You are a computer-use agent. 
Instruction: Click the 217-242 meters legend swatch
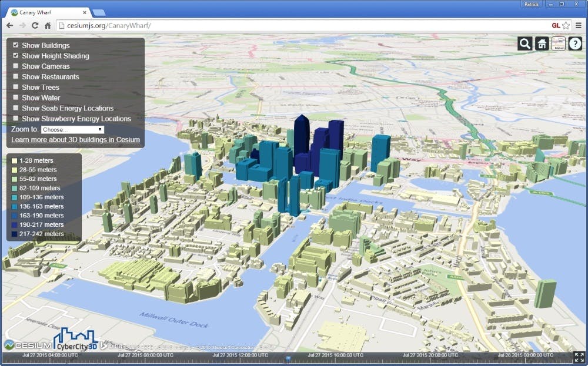[14, 233]
